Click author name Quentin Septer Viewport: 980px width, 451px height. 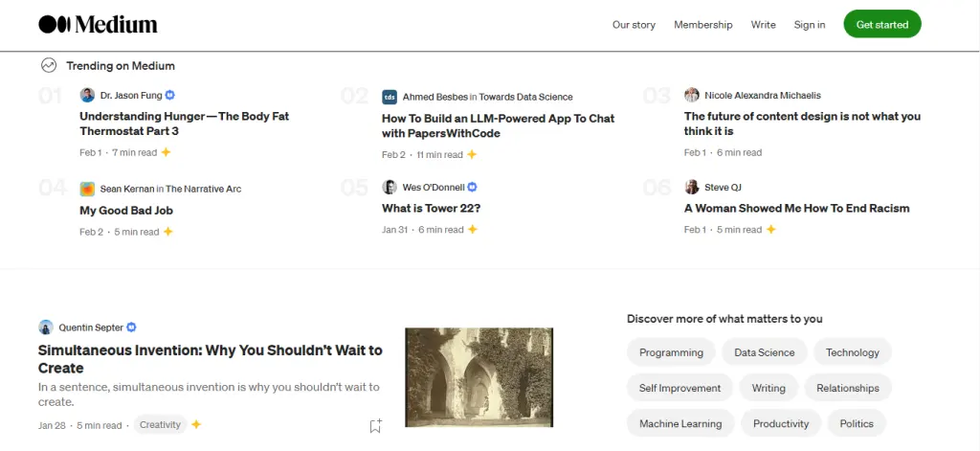91,327
